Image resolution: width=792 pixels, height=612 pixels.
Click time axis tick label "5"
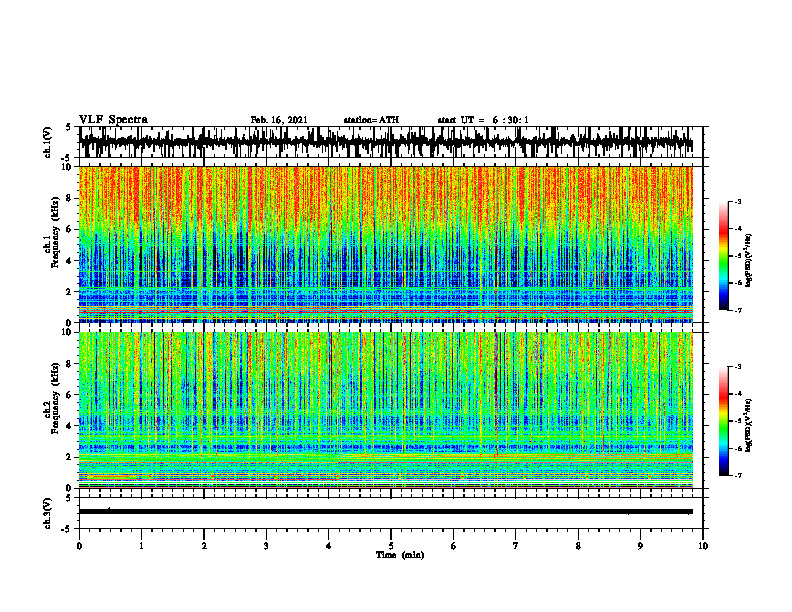click(391, 546)
